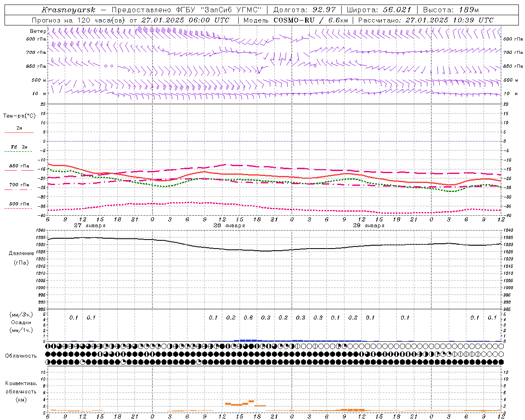This screenshot has height=420, width=525.
Task: Select the 'Предоставлено ФГБУ "ЗапСиб УГМС"' header text
Action: tap(187, 10)
